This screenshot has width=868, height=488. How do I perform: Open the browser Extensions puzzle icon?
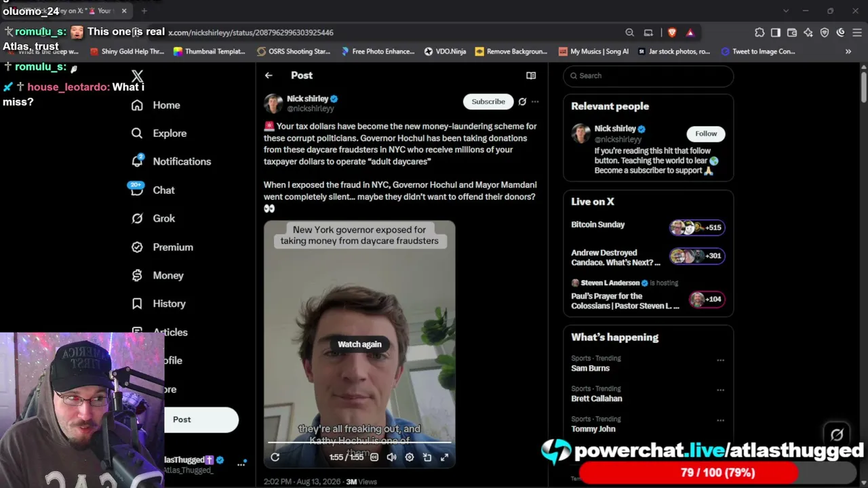759,33
